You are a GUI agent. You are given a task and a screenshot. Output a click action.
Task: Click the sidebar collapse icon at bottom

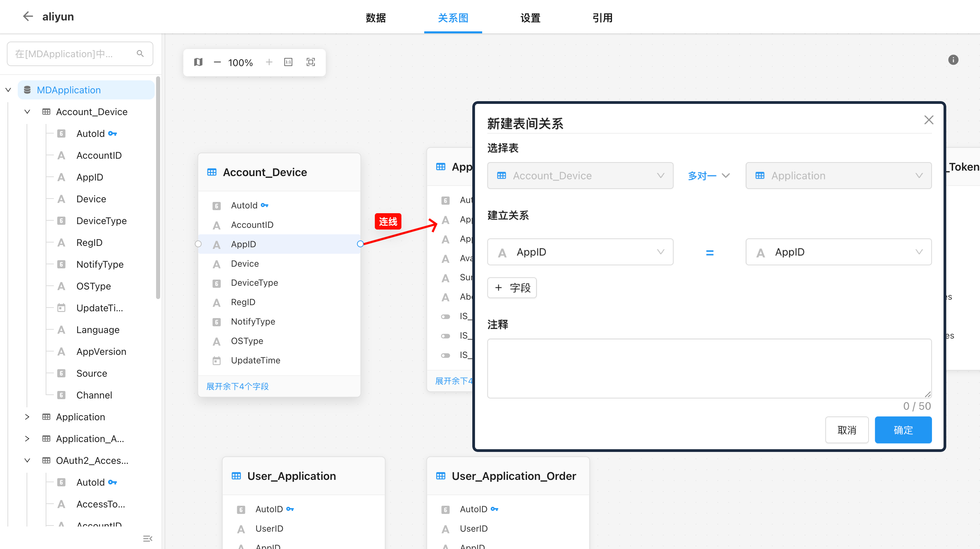click(x=148, y=538)
